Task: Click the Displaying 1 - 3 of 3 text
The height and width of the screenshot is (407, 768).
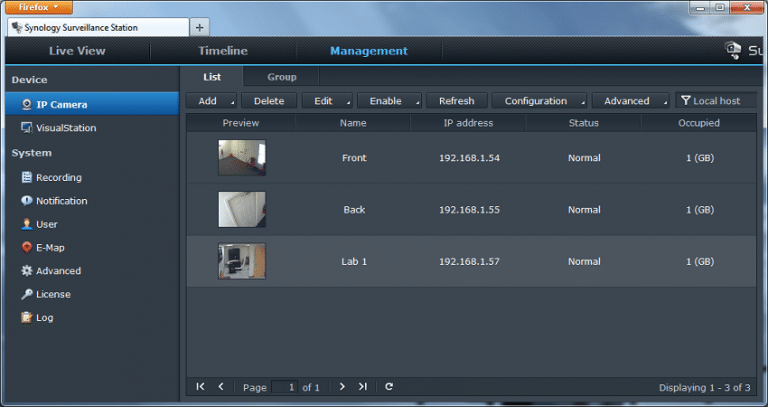Action: (704, 387)
